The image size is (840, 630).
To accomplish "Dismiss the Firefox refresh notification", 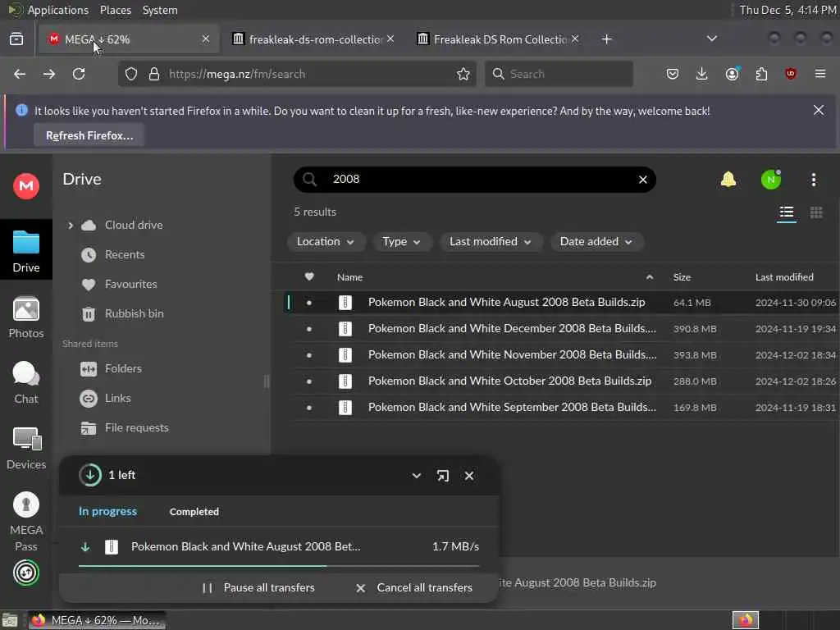I will (818, 111).
